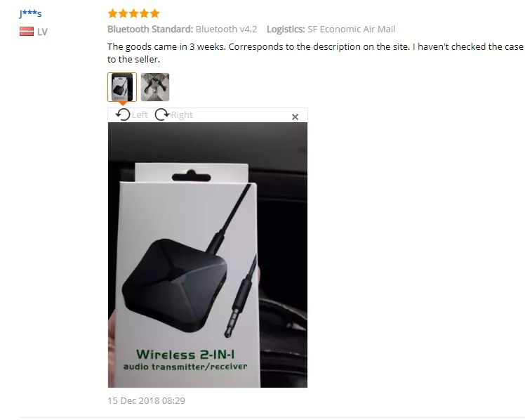Click the fourth orange rating star
This screenshot has height=420, width=525.
coord(145,13)
